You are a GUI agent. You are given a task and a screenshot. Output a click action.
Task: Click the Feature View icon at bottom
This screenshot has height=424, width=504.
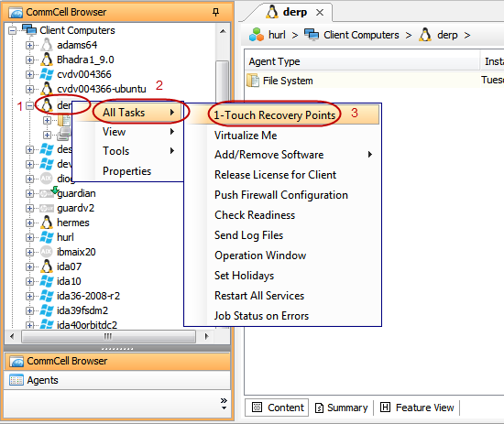click(385, 407)
